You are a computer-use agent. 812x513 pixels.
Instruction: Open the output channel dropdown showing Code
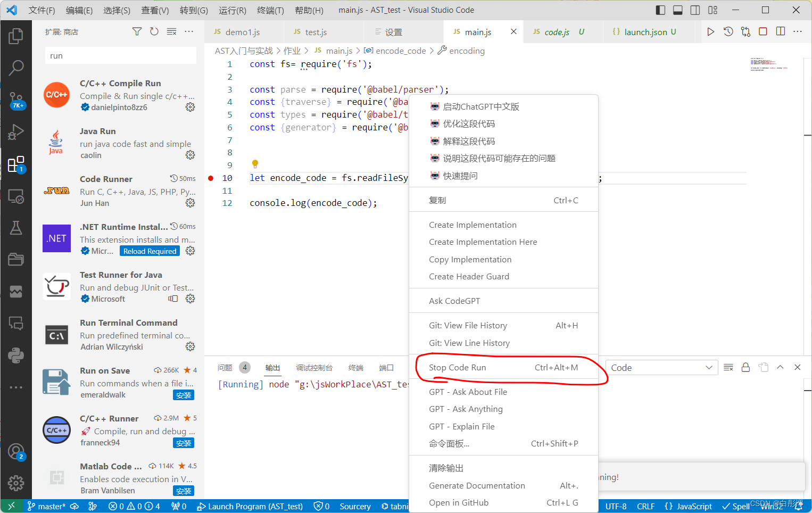[661, 368]
